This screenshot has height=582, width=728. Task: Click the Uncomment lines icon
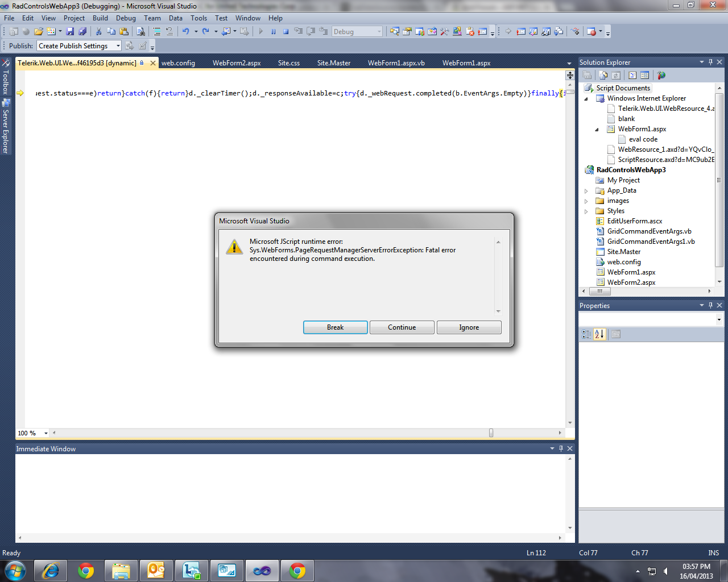point(169,32)
